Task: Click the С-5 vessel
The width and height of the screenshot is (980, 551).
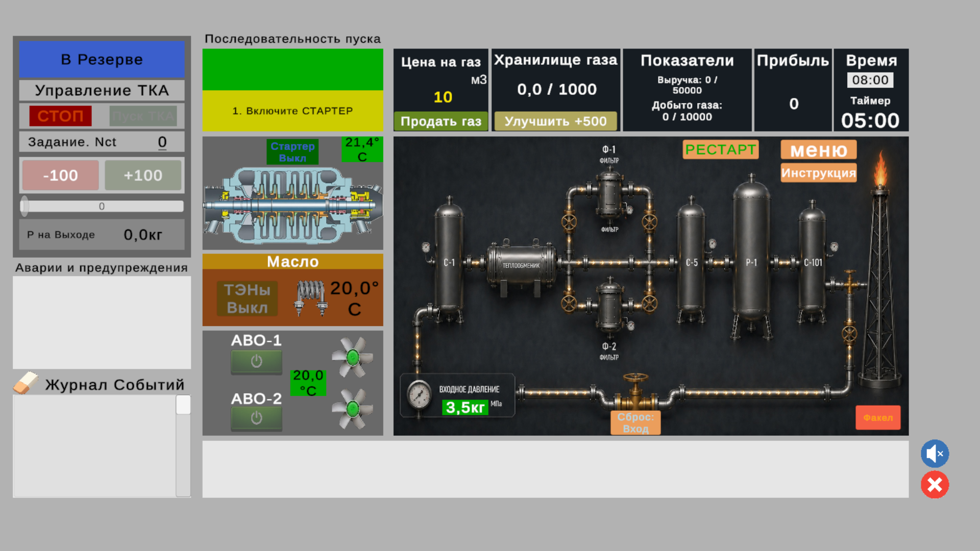Action: 692,260
